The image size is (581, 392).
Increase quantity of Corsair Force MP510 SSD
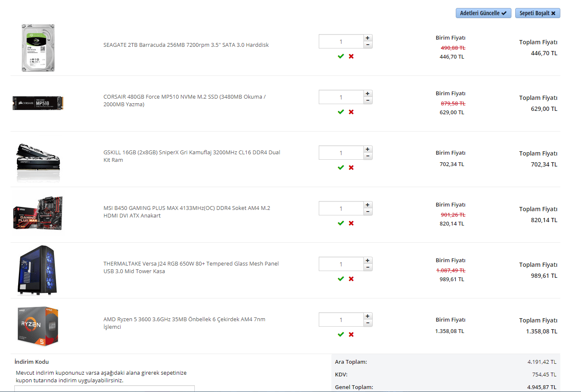point(368,94)
